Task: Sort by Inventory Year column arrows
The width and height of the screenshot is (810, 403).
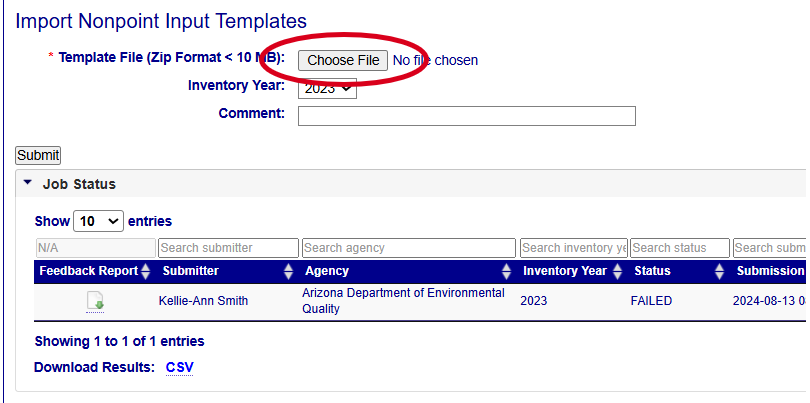Action: click(x=617, y=271)
